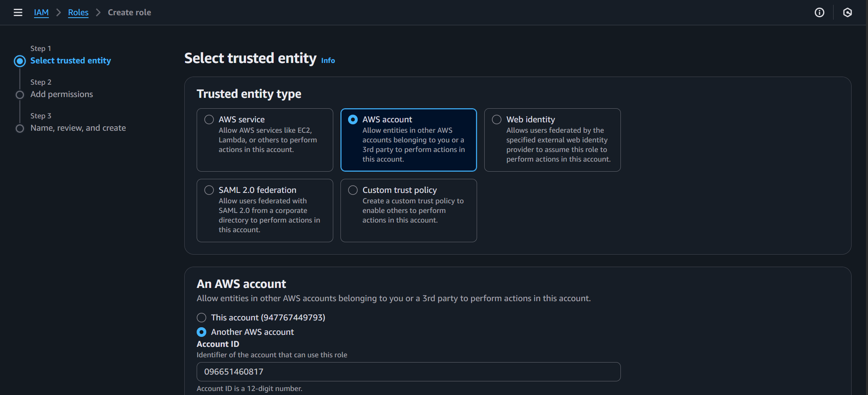This screenshot has height=395, width=868.
Task: Open the hamburger navigation menu
Action: pos(18,12)
